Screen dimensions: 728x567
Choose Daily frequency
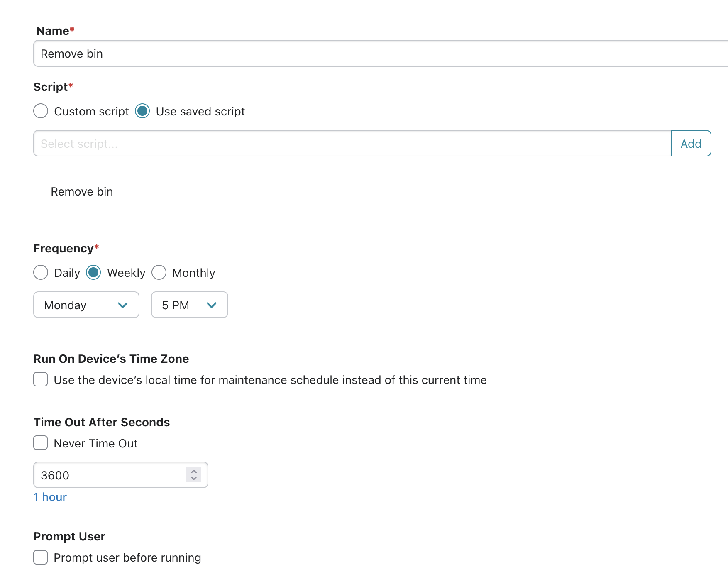pos(41,273)
